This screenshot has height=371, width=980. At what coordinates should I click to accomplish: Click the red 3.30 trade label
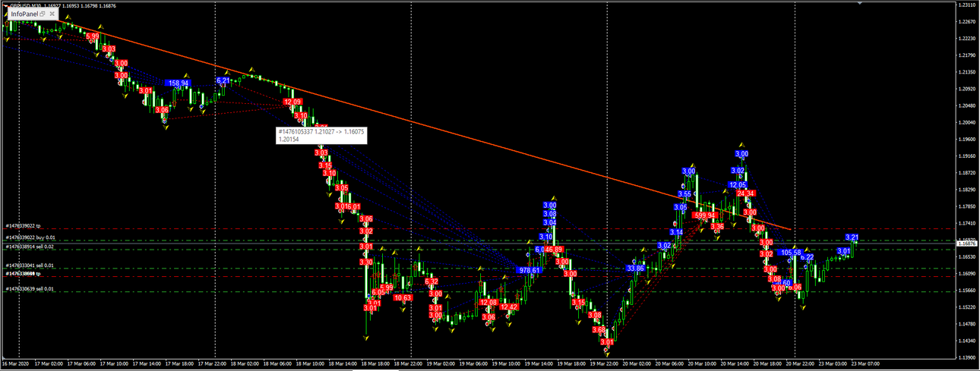pyautogui.click(x=366, y=262)
